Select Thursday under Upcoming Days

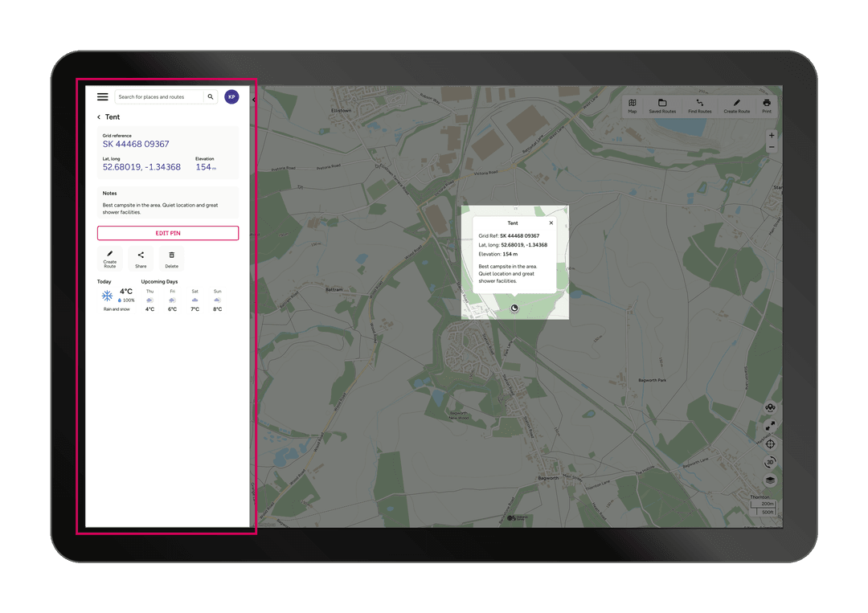click(x=149, y=300)
